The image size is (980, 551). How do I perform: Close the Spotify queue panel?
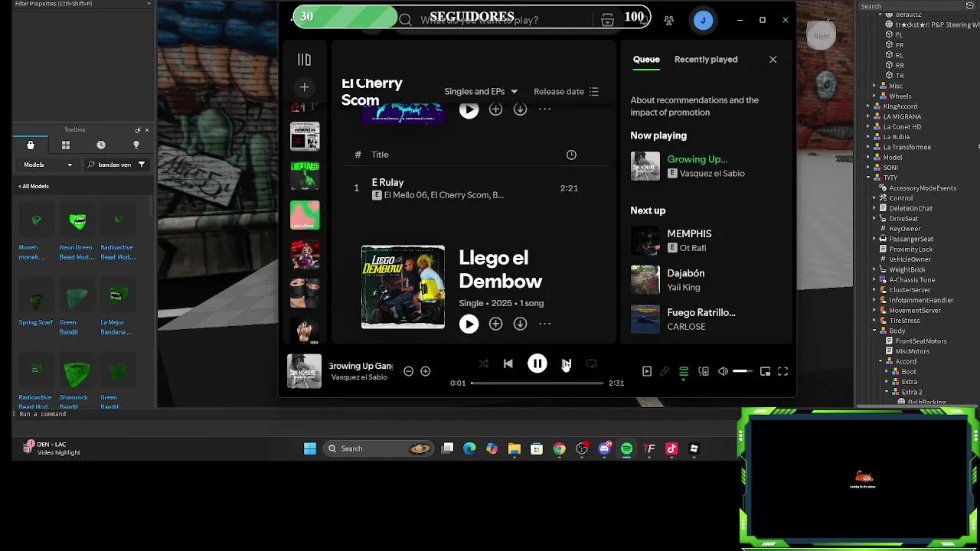(x=773, y=59)
